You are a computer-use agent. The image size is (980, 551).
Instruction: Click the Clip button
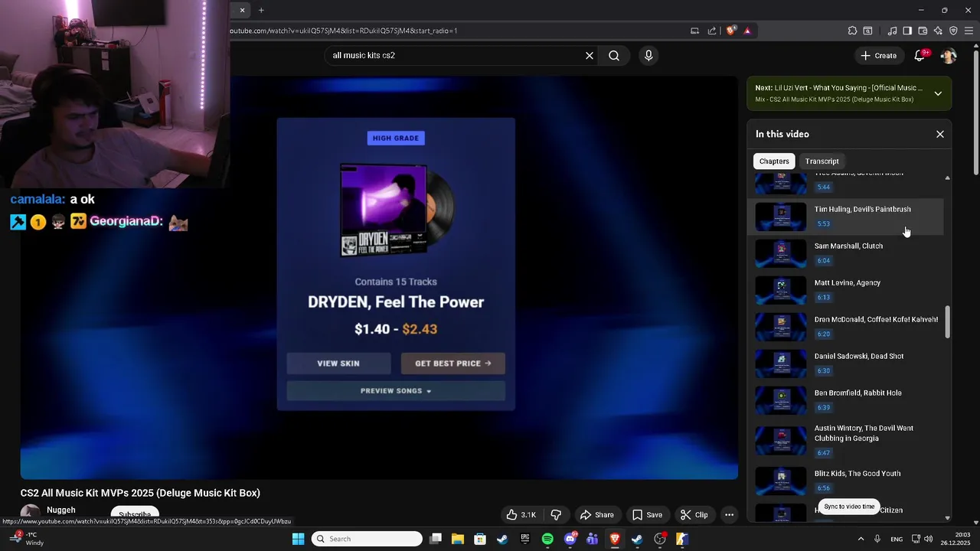(694, 514)
